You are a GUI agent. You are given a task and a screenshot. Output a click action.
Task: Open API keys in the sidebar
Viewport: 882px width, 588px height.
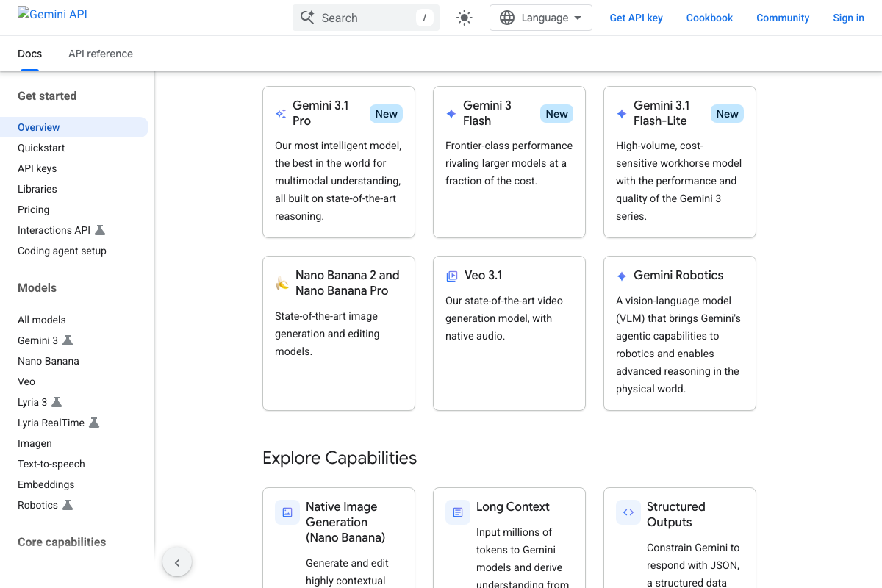[37, 168]
